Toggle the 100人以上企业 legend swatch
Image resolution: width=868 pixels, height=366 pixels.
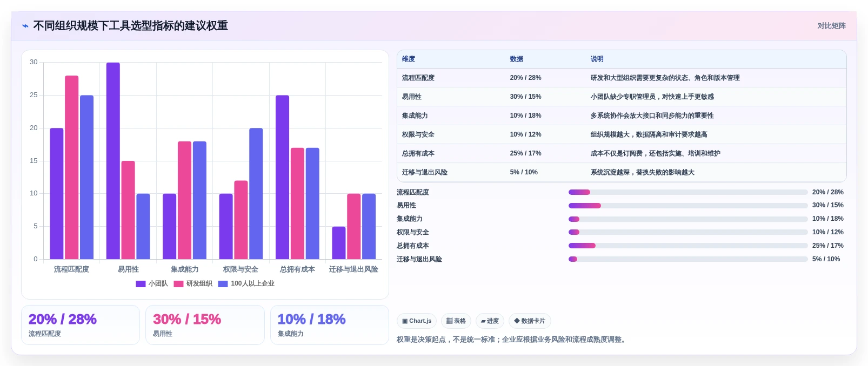223,284
